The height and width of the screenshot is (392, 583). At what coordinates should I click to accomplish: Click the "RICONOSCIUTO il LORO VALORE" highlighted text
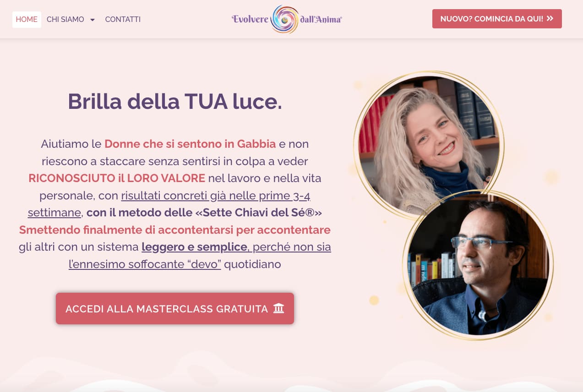[117, 178]
